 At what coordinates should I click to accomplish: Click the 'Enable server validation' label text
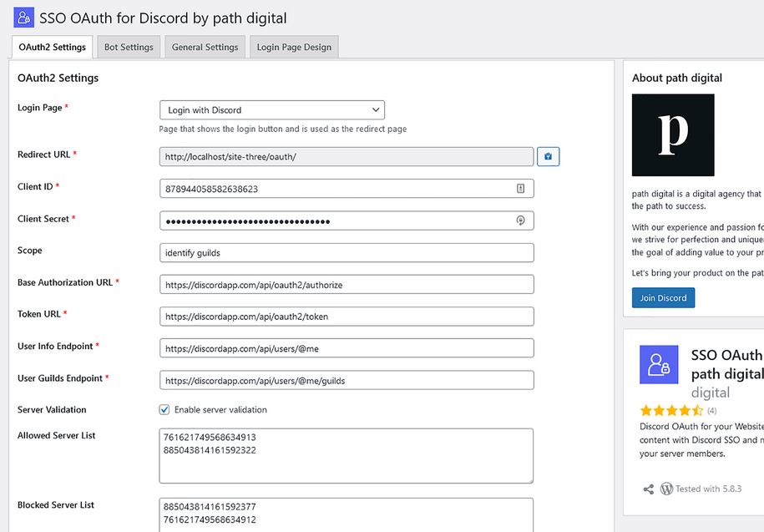(220, 410)
